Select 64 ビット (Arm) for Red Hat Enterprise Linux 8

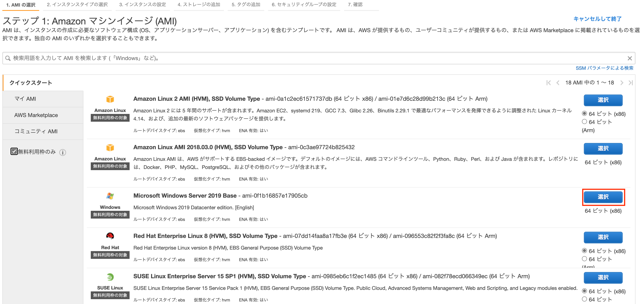[x=584, y=259]
